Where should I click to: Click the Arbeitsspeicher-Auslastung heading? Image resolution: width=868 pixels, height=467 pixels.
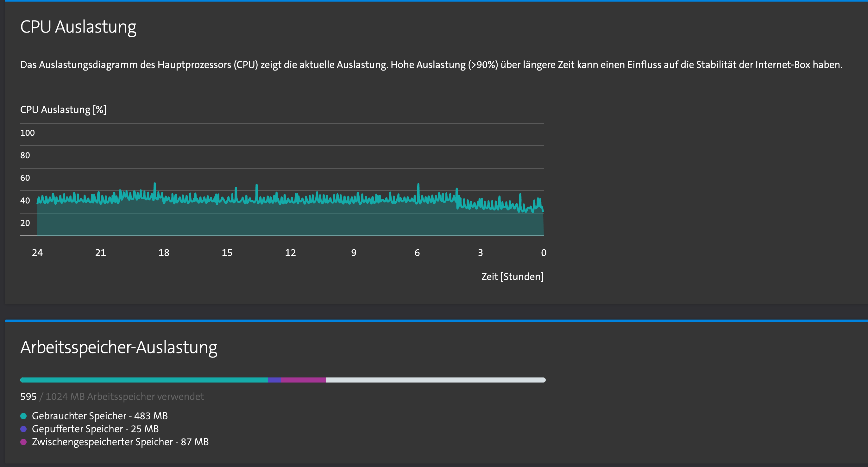coord(119,347)
